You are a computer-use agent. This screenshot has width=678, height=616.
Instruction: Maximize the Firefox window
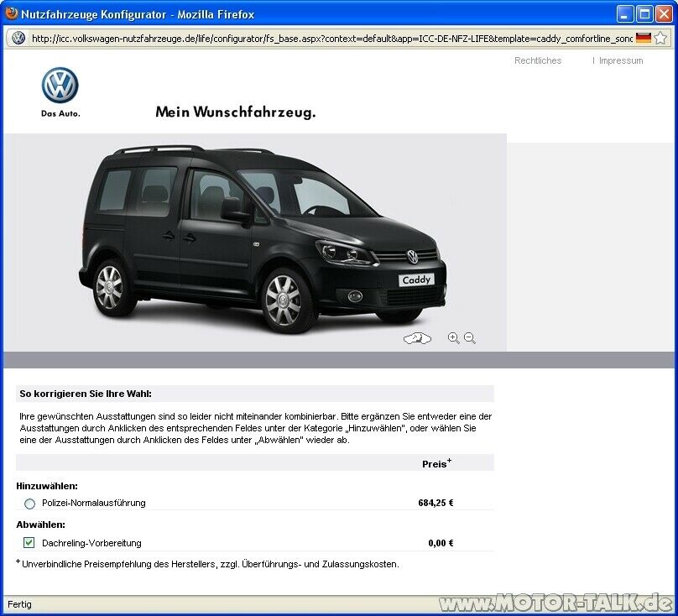tap(644, 13)
